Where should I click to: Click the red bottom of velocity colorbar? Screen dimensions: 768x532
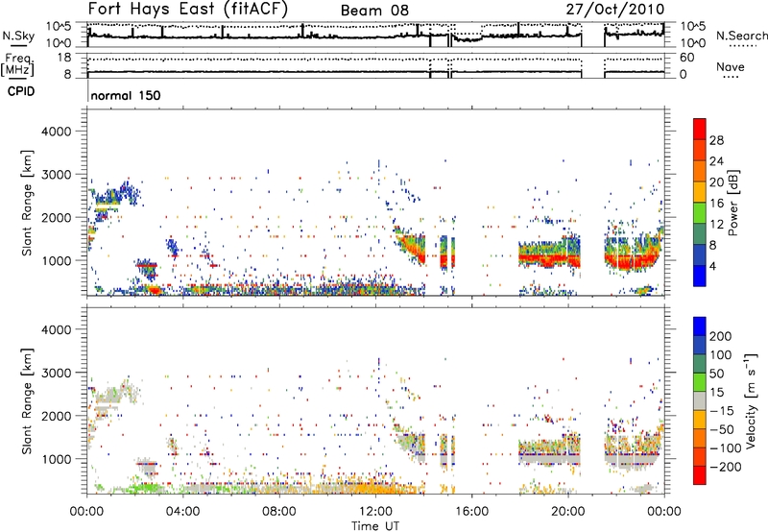pyautogui.click(x=700, y=475)
